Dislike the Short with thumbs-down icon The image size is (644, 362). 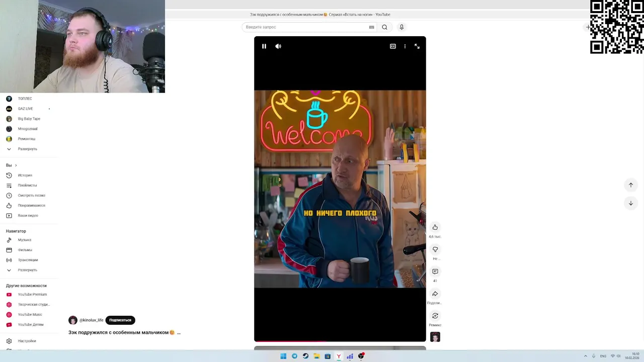[x=435, y=249]
